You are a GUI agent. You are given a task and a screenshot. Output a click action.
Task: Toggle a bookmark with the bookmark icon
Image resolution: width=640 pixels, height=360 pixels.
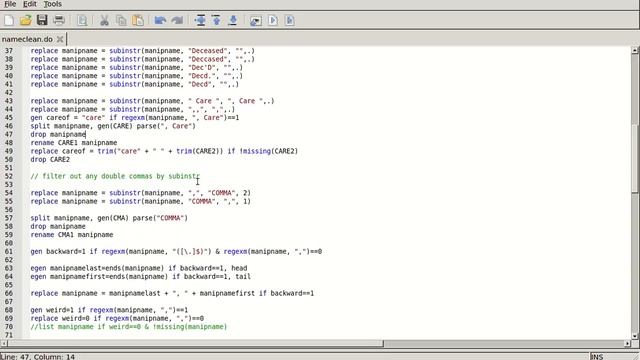200,20
